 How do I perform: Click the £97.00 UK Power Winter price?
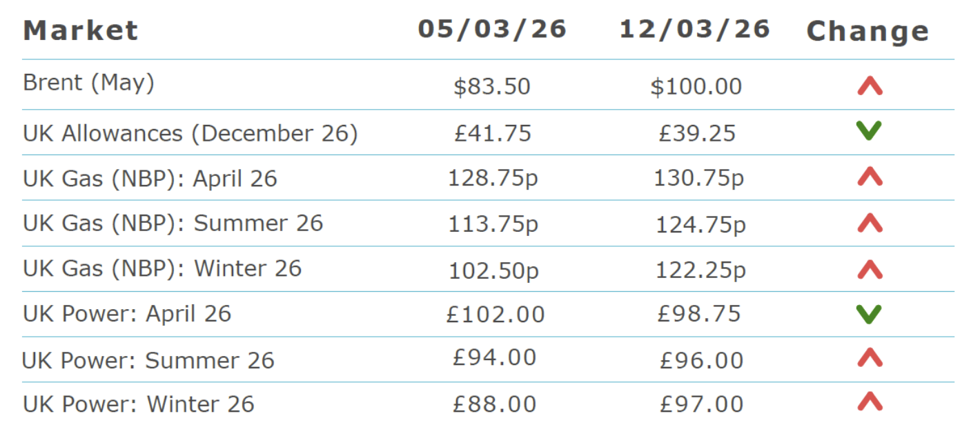point(701,404)
